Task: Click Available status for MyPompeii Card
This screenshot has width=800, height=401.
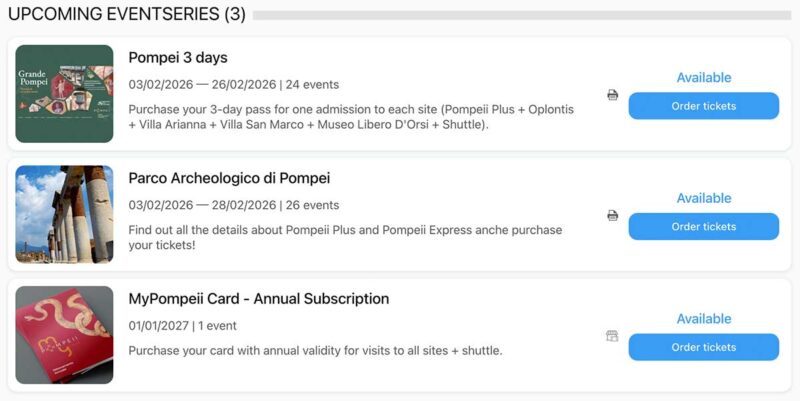Action: [703, 319]
